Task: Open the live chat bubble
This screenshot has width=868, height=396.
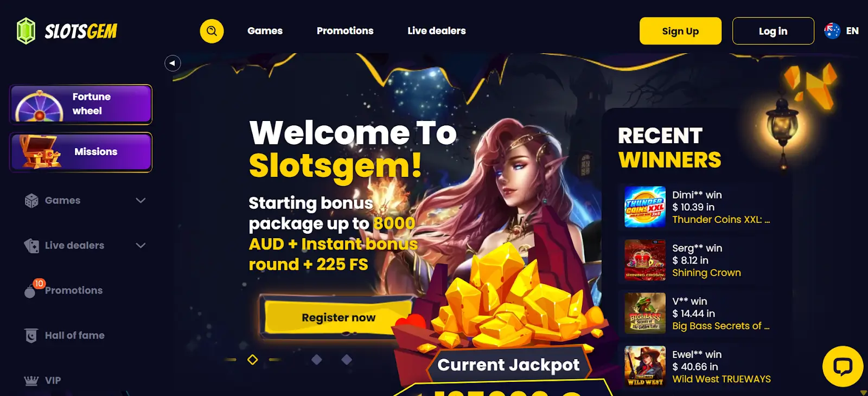Action: coord(843,367)
